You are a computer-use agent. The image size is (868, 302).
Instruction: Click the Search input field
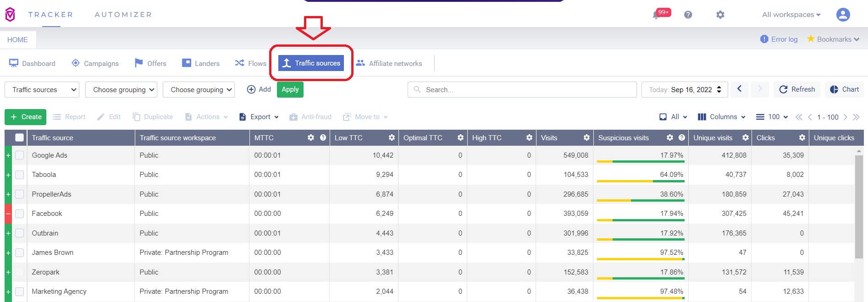pyautogui.click(x=522, y=90)
